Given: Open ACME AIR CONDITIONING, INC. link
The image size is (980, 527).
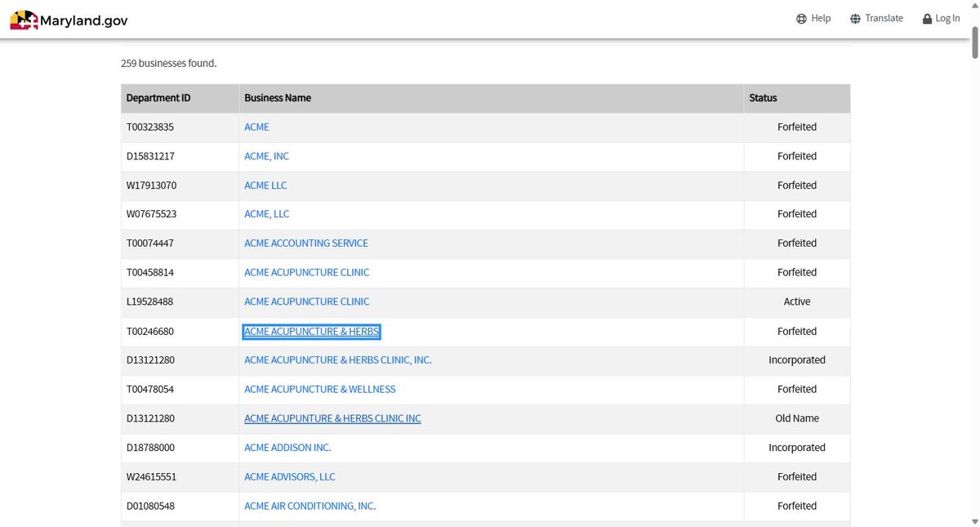Looking at the screenshot, I should 310,506.
